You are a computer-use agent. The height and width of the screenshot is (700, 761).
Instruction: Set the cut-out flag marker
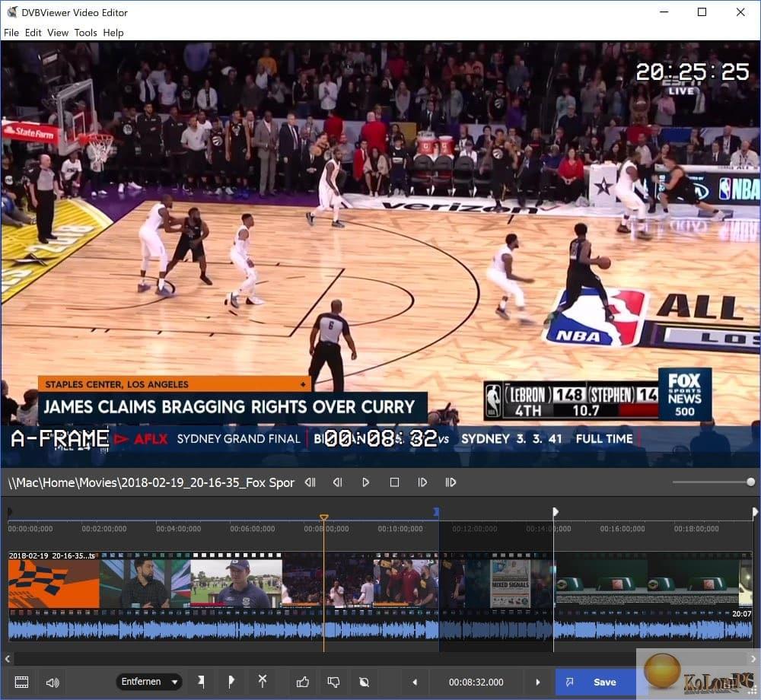[x=231, y=682]
